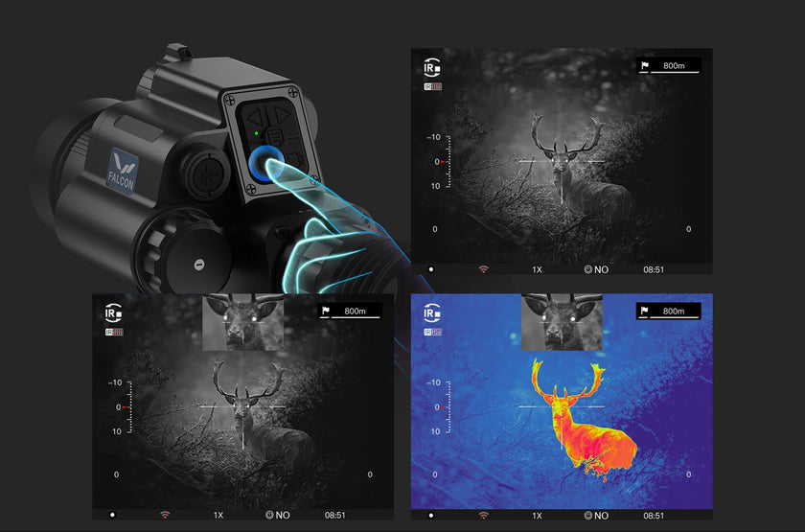Click the -10 scale label in top-right view
805x532 pixels.
point(434,137)
